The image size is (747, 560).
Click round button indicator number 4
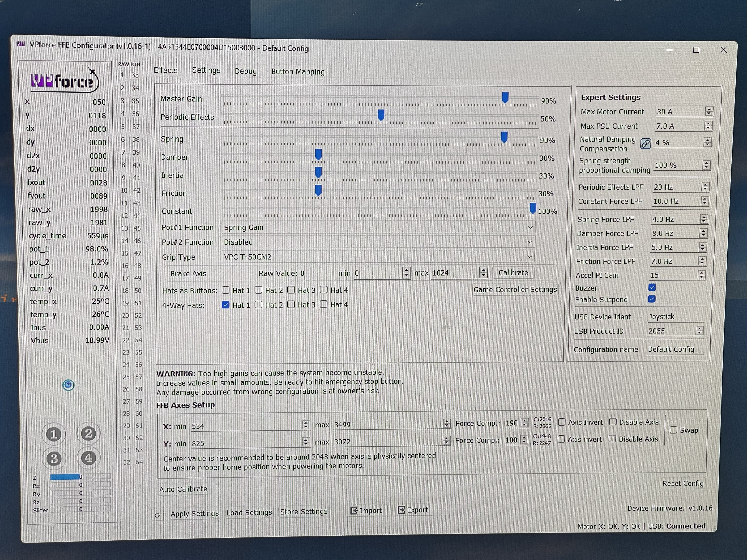click(89, 458)
